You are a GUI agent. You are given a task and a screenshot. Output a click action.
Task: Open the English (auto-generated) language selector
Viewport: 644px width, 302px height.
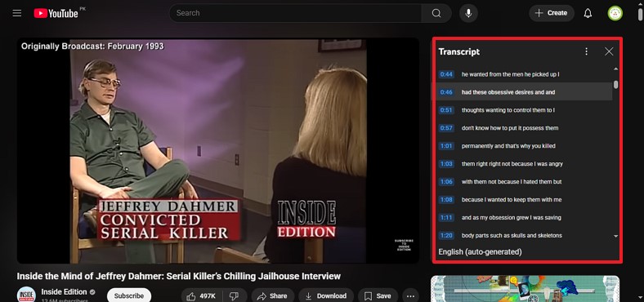(x=480, y=251)
